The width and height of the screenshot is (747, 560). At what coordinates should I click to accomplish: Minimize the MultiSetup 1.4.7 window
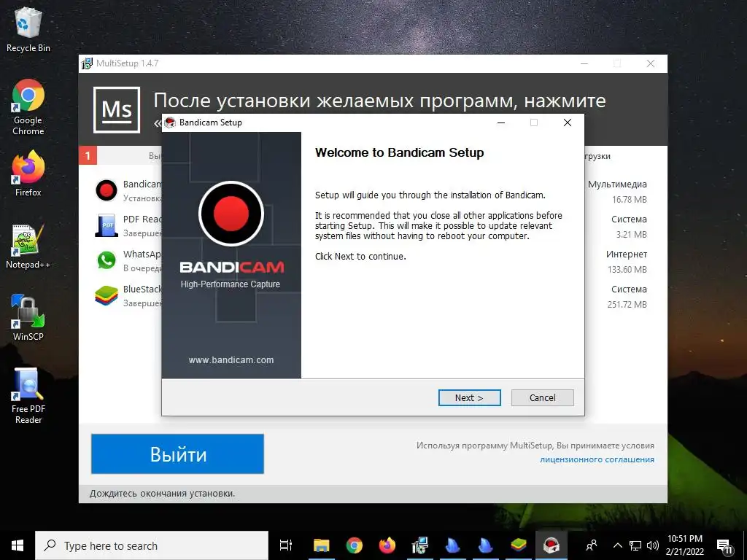[584, 63]
